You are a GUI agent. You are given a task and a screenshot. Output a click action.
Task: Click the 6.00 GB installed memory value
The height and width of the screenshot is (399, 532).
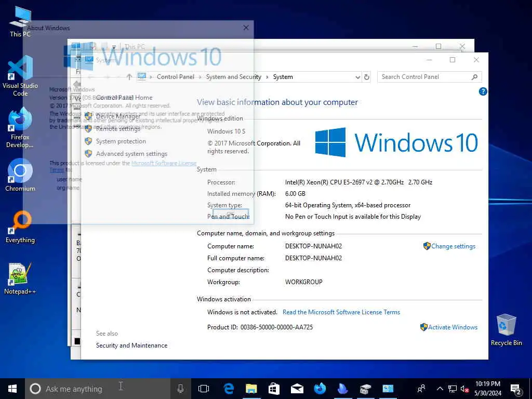tap(295, 194)
